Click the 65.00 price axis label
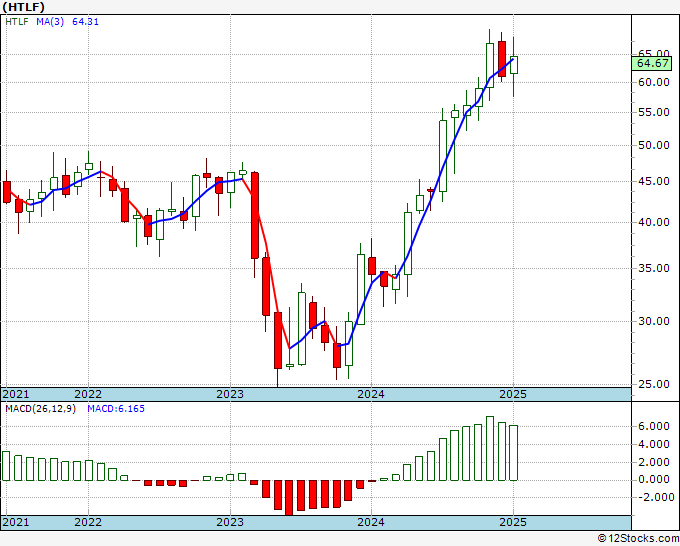 click(x=654, y=53)
